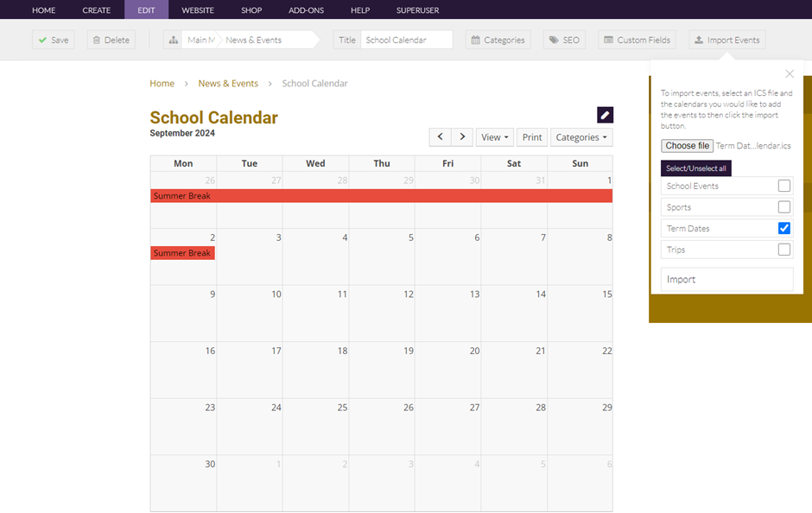Click the Choose file button
This screenshot has height=513, width=812.
tap(688, 146)
